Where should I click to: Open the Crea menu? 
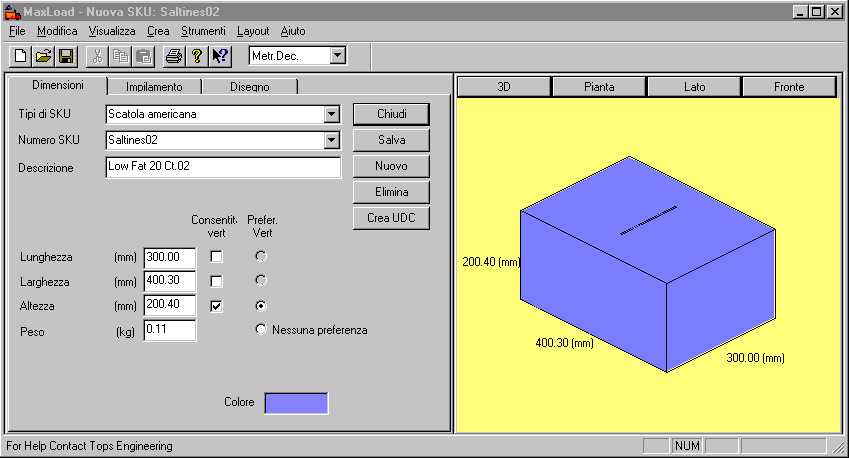coord(158,31)
